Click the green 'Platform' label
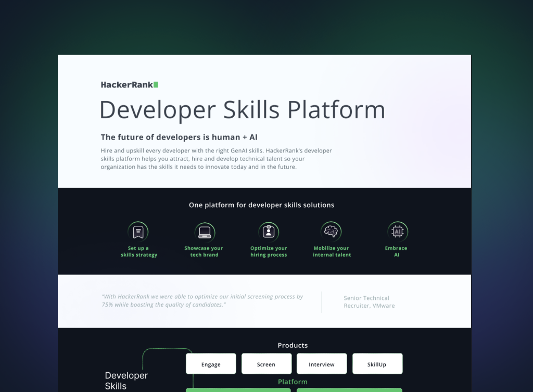533x392 pixels. [293, 382]
